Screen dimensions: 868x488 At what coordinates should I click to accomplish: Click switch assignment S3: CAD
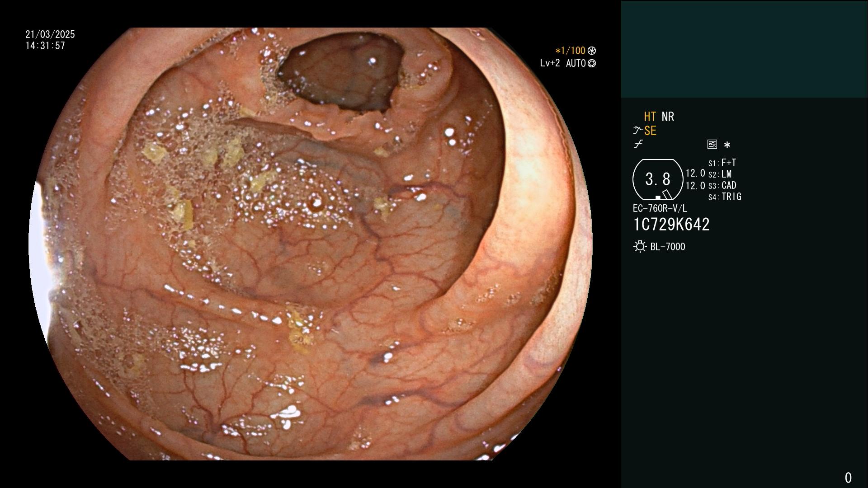pos(722,185)
